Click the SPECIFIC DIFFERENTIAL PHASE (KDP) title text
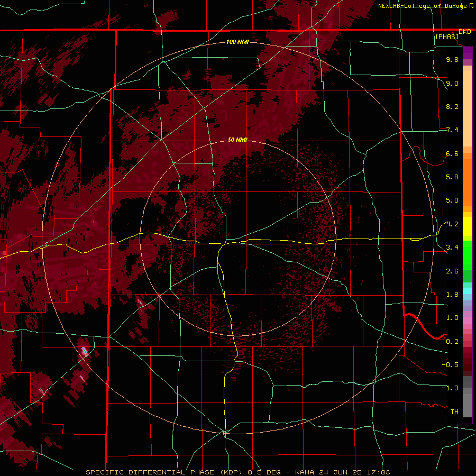This screenshot has height=476, width=476. tap(165, 472)
